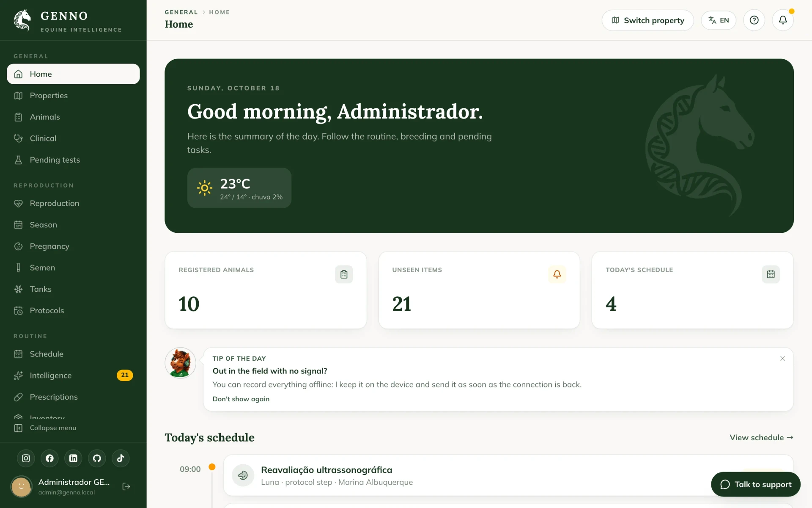Open Intelligence with 21 badge
The image size is (812, 508).
(x=73, y=375)
